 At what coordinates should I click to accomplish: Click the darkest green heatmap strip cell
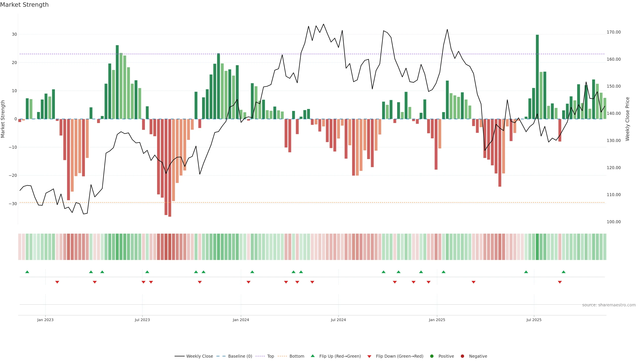pyautogui.click(x=537, y=247)
